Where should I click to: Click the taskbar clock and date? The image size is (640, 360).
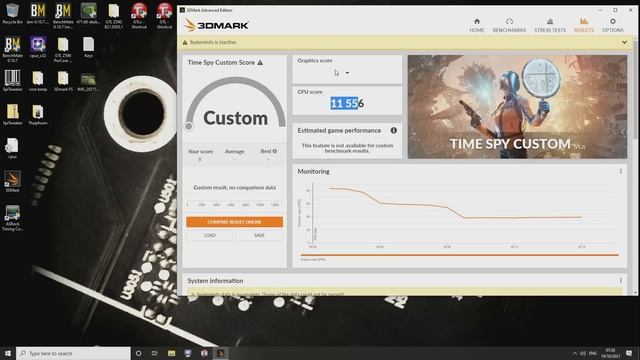611,353
